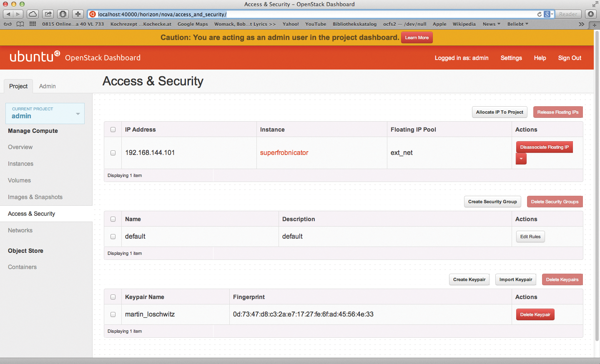Reload the page with the refresh icon
This screenshot has height=364, width=600.
540,14
